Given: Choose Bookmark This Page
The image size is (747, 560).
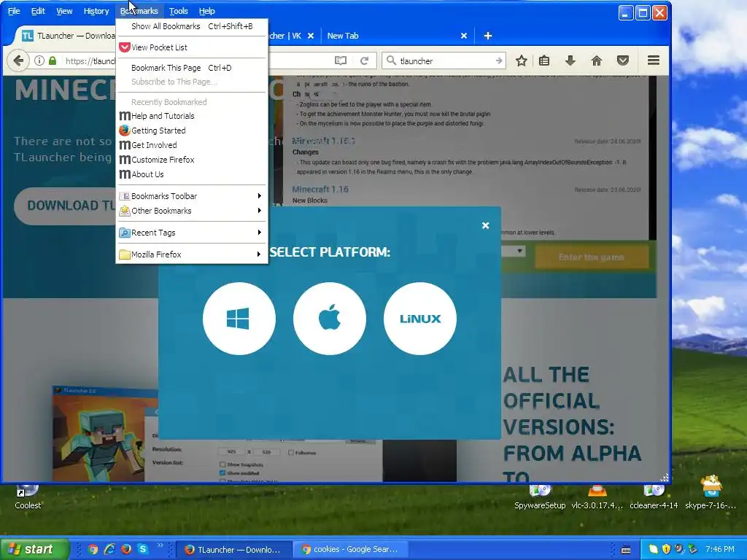Looking at the screenshot, I should point(192,68).
